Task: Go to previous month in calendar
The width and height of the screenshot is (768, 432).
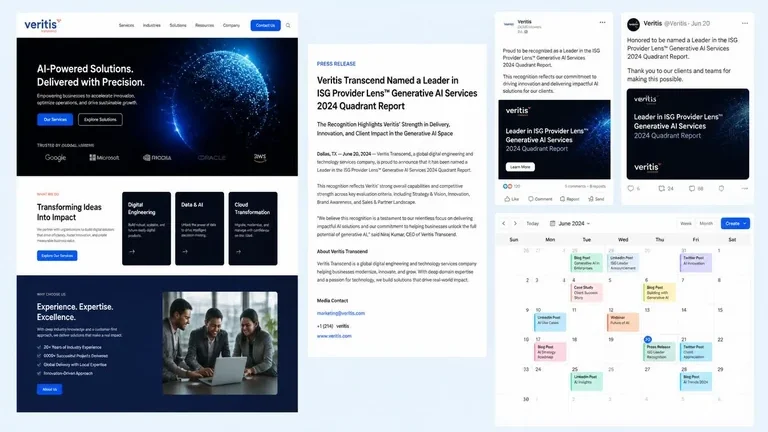Action: pyautogui.click(x=504, y=223)
